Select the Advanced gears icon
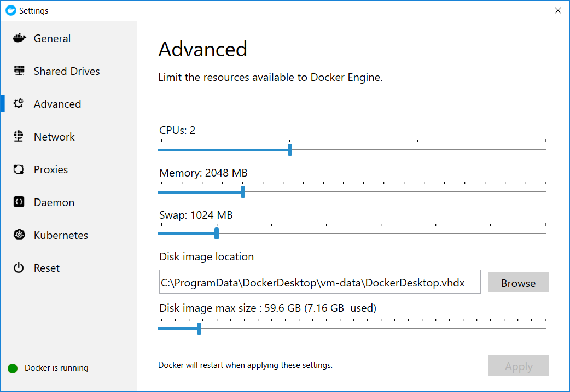This screenshot has height=392, width=570. pos(19,103)
